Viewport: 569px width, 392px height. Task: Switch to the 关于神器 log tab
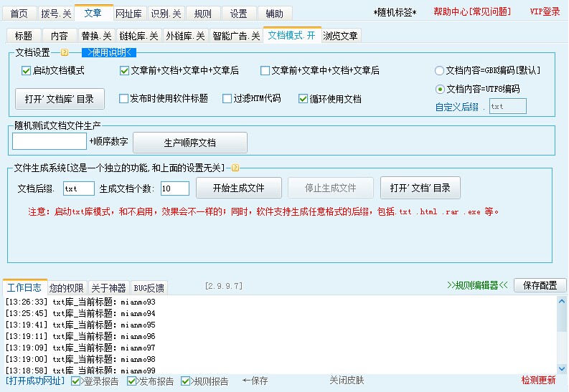pos(108,288)
